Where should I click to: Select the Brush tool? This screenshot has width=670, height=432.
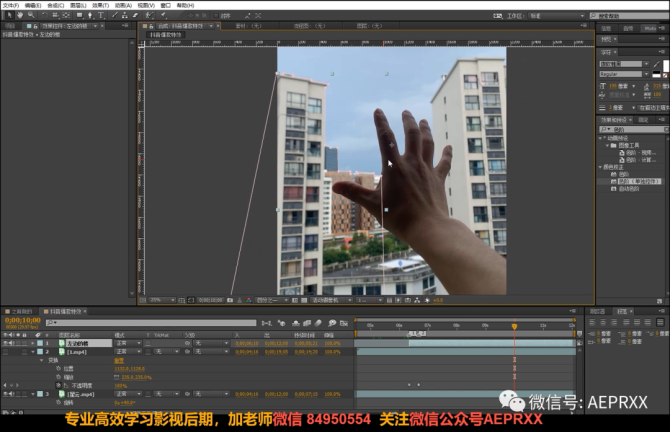tap(115, 15)
